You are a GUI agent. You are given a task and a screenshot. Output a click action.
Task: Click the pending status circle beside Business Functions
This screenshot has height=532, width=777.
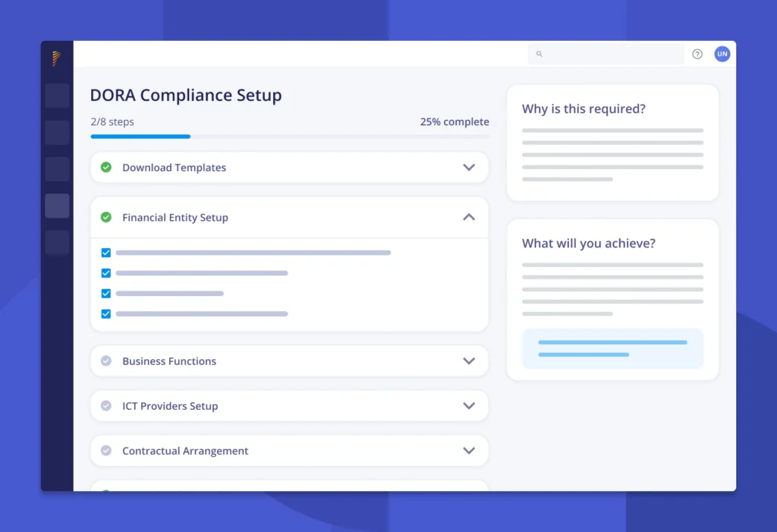click(106, 360)
